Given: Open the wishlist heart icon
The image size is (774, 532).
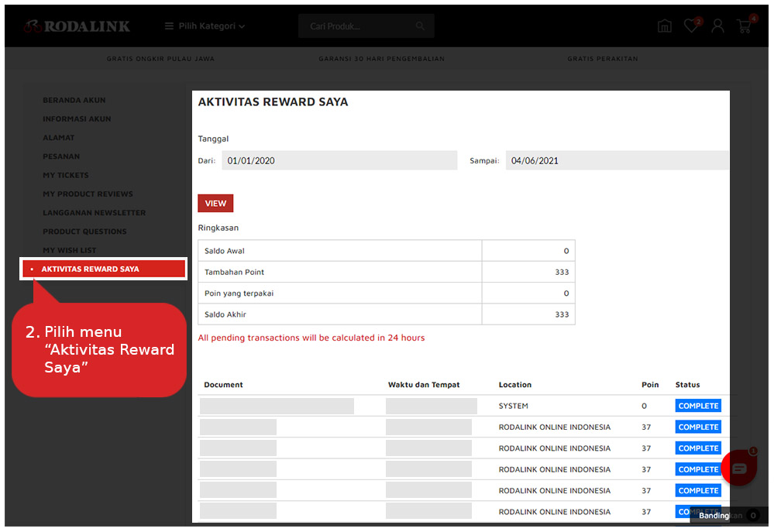Looking at the screenshot, I should click(691, 26).
